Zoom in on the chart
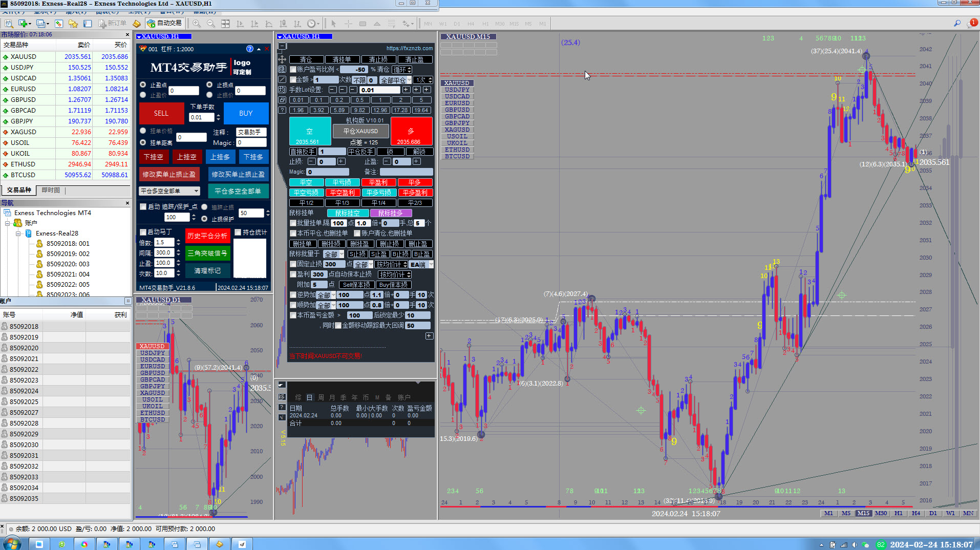 coord(197,24)
